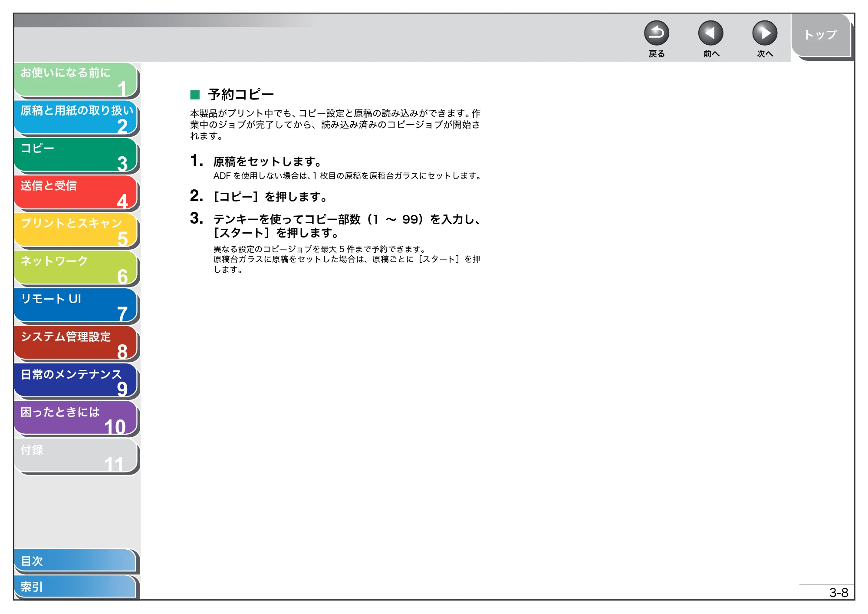Click step 3 text about テンキー
The height and width of the screenshot is (614, 868).
(x=347, y=226)
